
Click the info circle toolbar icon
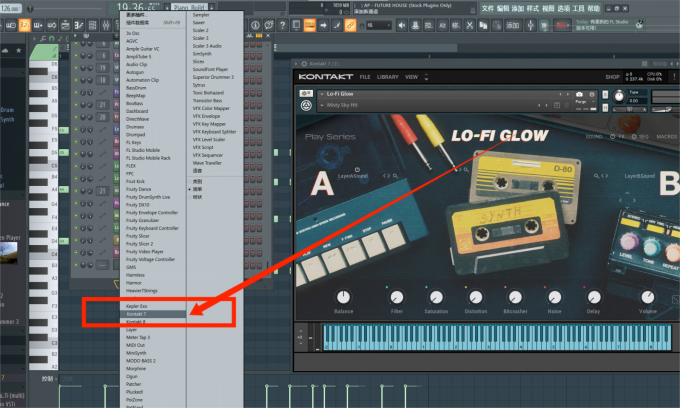[x=255, y=26]
